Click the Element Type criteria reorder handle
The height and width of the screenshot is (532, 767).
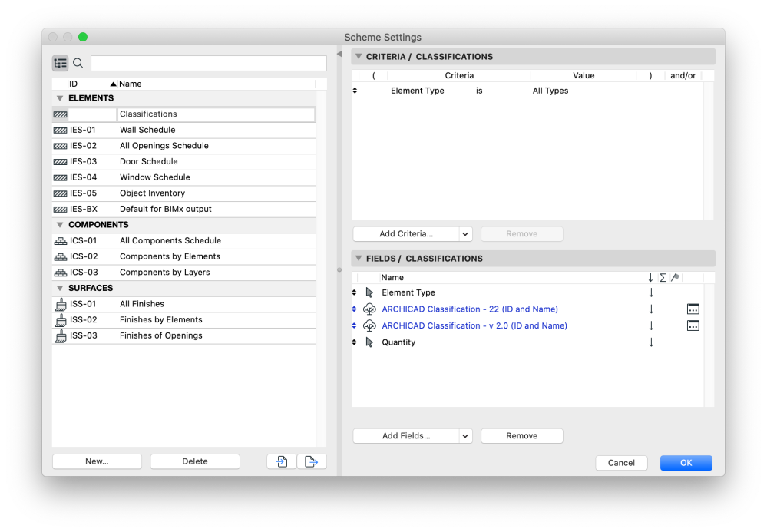click(x=355, y=91)
